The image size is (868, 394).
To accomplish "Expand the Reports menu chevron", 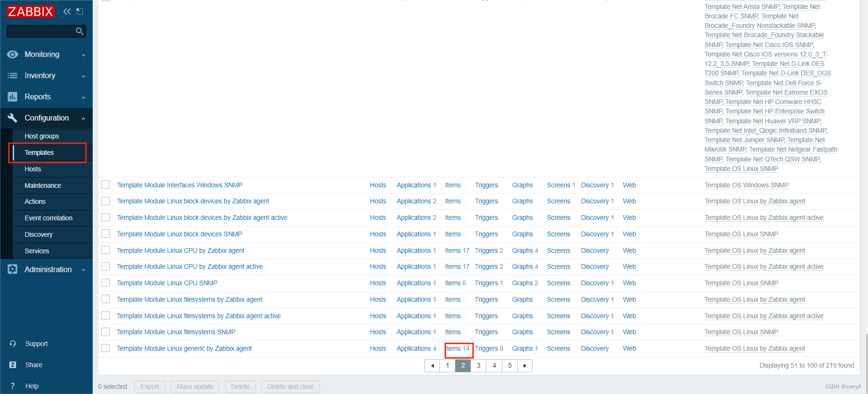I will [x=83, y=97].
